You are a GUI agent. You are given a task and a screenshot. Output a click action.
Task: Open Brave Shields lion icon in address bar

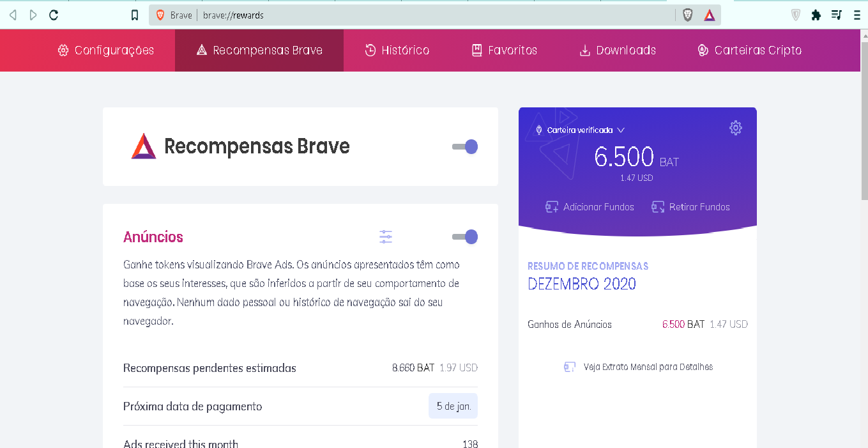click(x=688, y=15)
